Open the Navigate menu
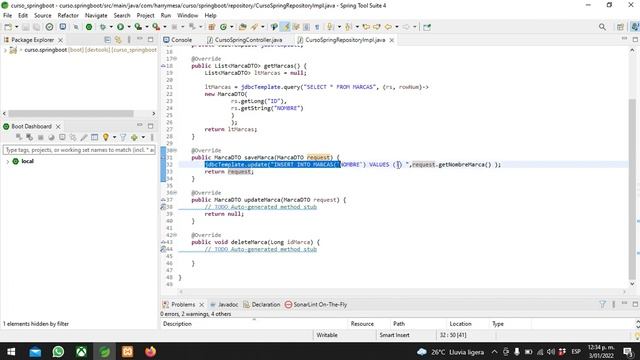 click(96, 16)
